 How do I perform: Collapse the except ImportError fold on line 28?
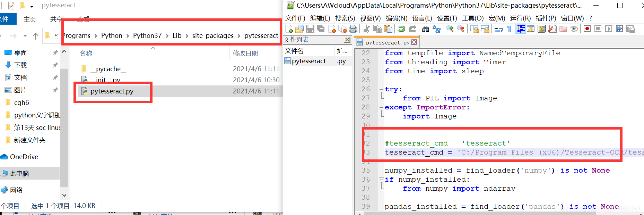click(x=381, y=107)
